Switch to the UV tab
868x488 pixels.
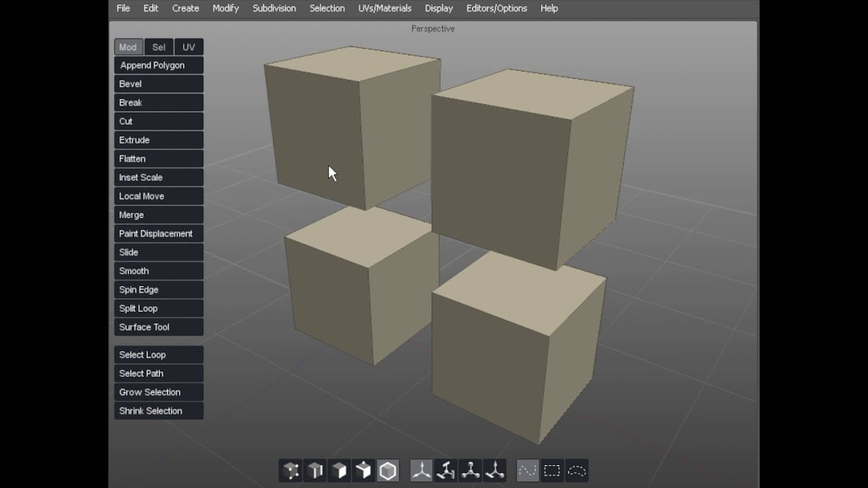coord(189,47)
